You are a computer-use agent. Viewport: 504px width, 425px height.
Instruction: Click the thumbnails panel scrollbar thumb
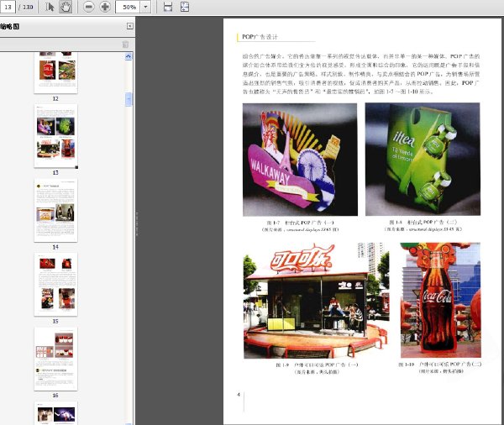pyautogui.click(x=129, y=99)
